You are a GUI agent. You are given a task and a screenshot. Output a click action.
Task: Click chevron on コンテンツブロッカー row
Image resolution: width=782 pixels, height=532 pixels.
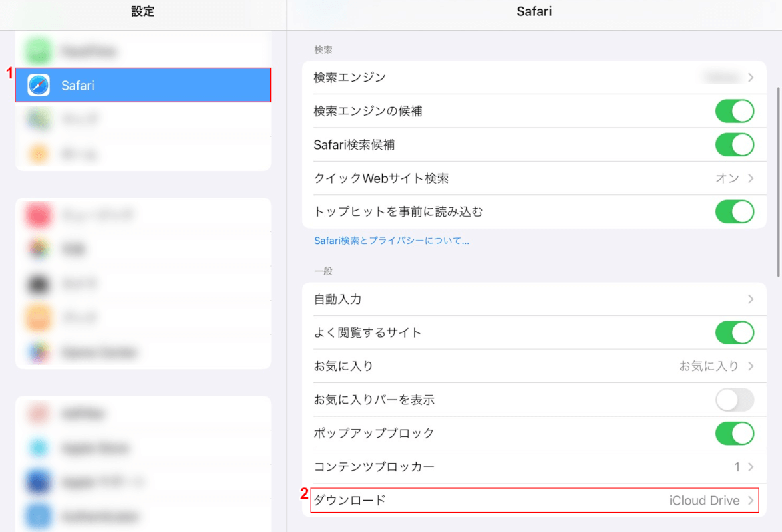pyautogui.click(x=751, y=467)
